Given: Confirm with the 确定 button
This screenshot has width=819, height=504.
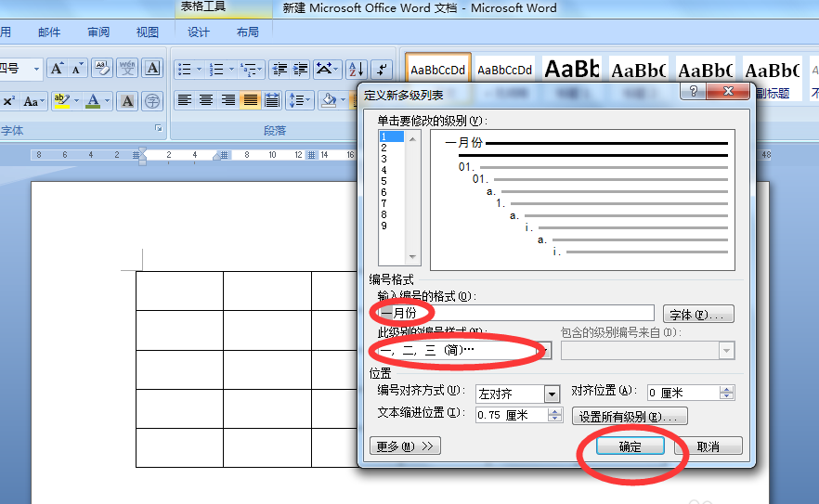Looking at the screenshot, I should click(630, 446).
